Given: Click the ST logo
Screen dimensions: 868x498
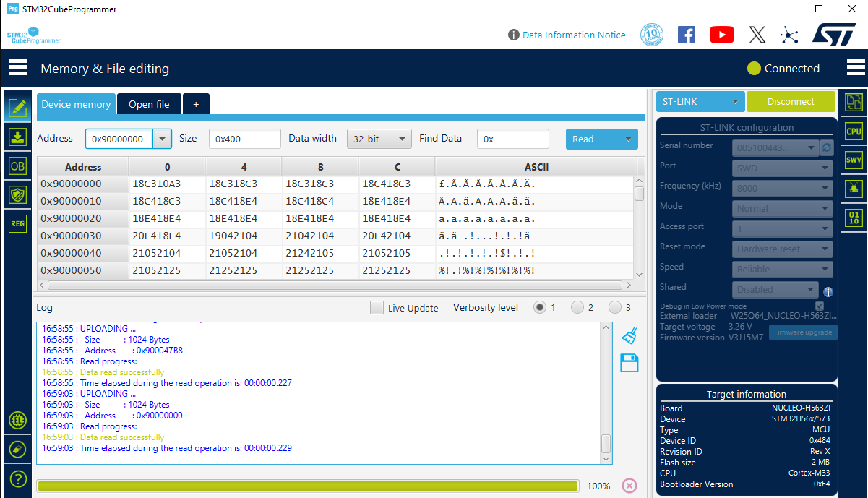Looking at the screenshot, I should coord(835,34).
